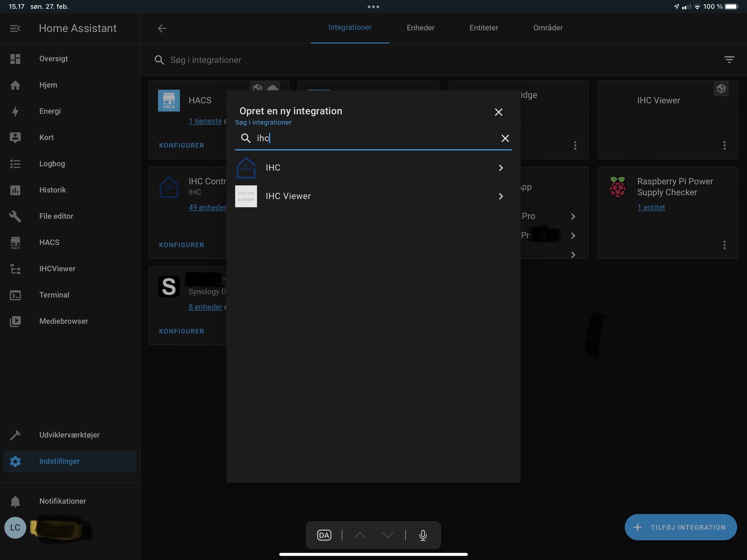Click the Tilføj Integration button
Image resolution: width=747 pixels, height=560 pixels.
coord(681,527)
